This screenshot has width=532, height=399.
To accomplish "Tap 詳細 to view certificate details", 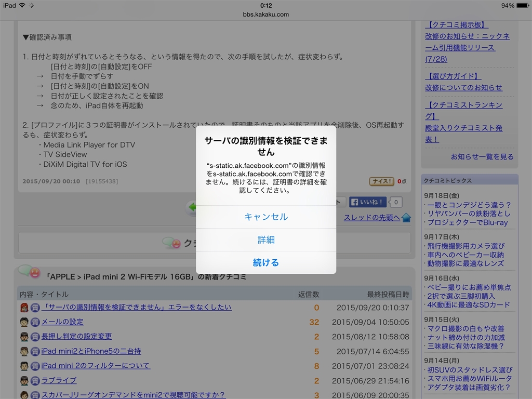I will [266, 240].
